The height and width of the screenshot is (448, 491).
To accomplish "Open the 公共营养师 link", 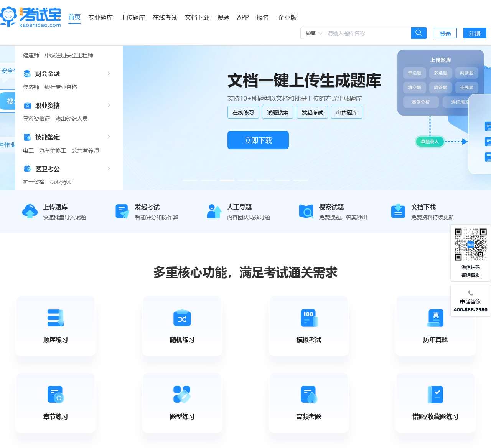I will coord(85,150).
